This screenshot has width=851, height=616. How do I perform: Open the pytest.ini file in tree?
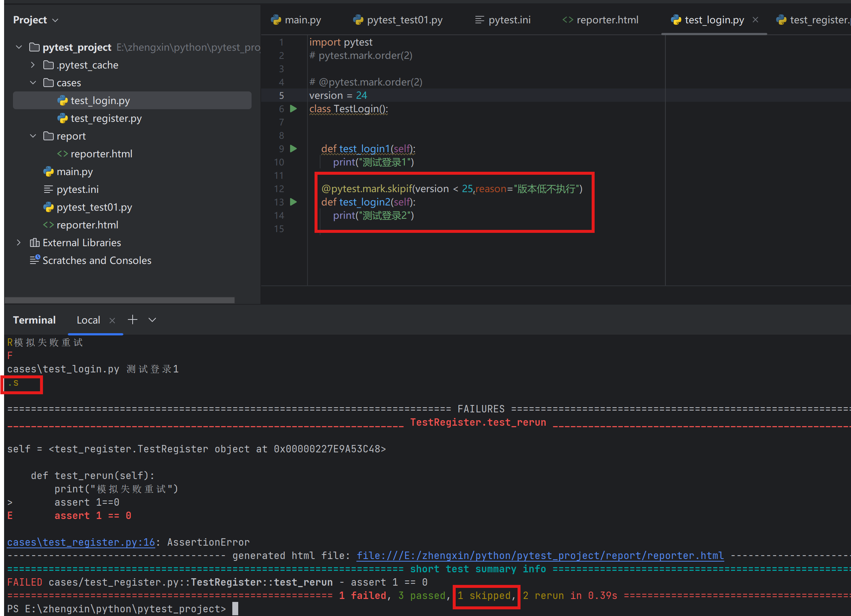pos(77,189)
